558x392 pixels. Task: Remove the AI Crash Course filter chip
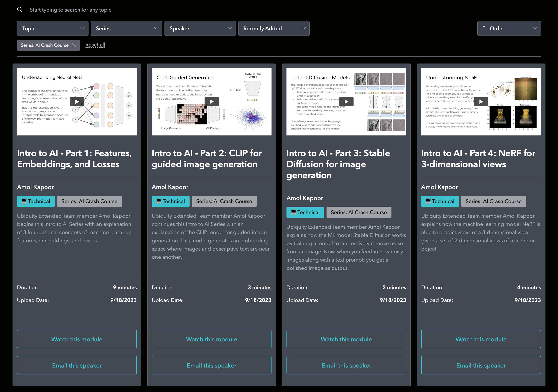click(x=74, y=45)
